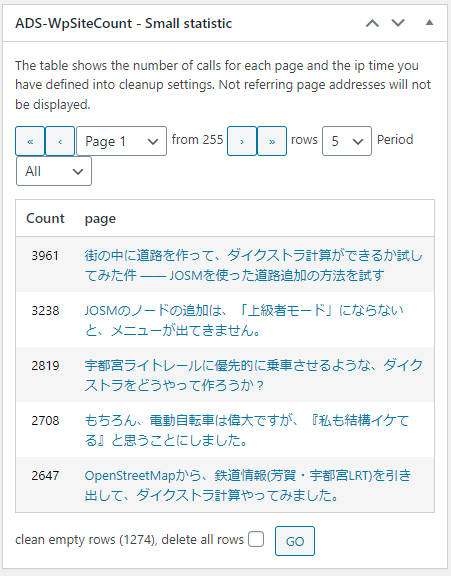
Task: Open the link with 3961 counts
Action: pyautogui.click(x=253, y=265)
